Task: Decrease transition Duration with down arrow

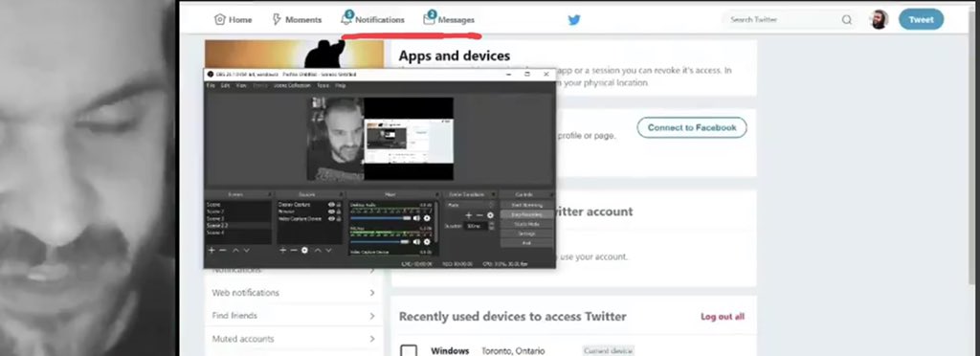Action: pyautogui.click(x=492, y=228)
